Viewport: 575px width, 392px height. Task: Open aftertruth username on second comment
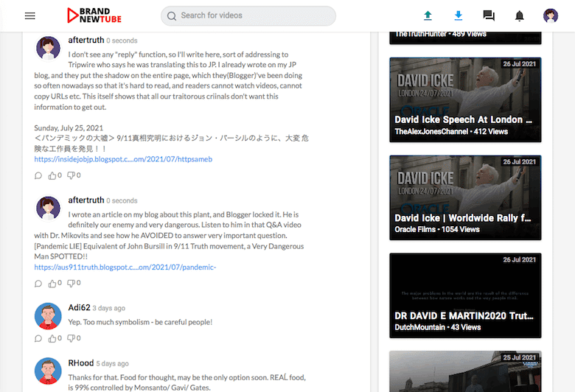(x=86, y=200)
